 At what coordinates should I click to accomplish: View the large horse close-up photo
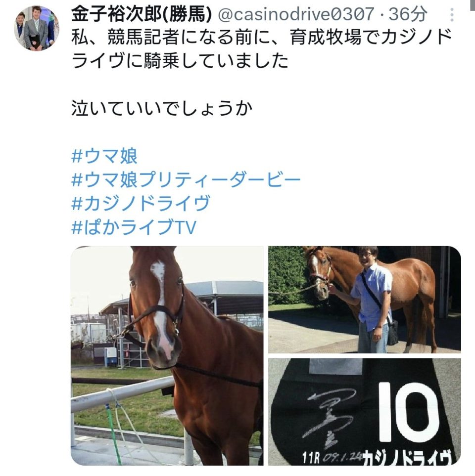pyautogui.click(x=167, y=355)
